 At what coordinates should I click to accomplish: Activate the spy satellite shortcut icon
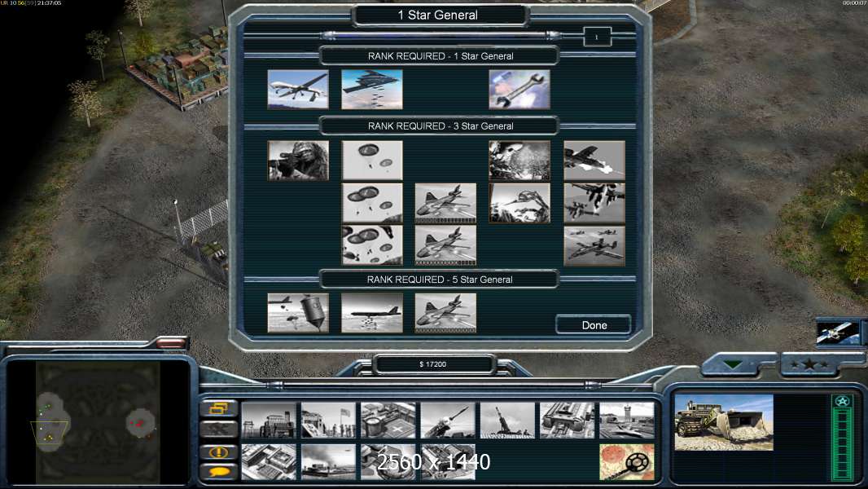(838, 333)
